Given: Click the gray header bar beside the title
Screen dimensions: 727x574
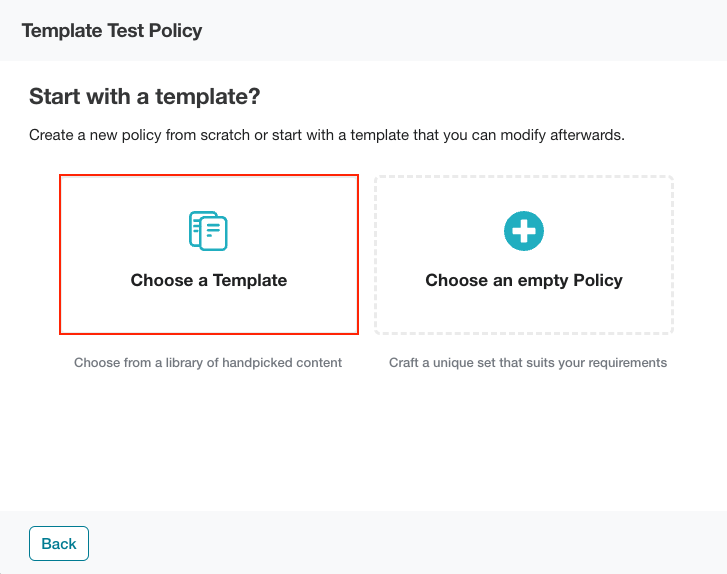Looking at the screenshot, I should (464, 31).
